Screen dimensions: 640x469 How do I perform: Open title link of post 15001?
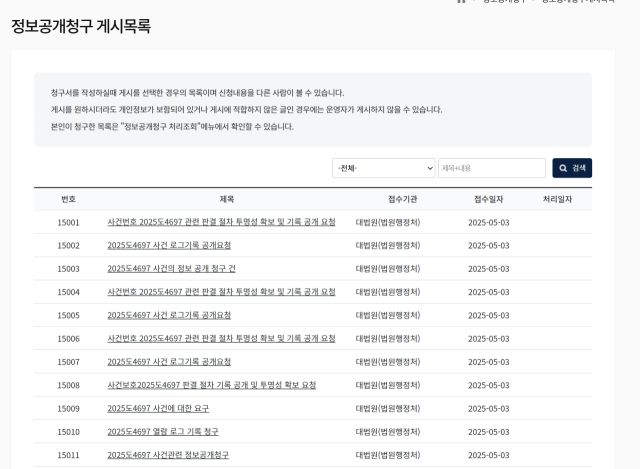click(x=221, y=222)
